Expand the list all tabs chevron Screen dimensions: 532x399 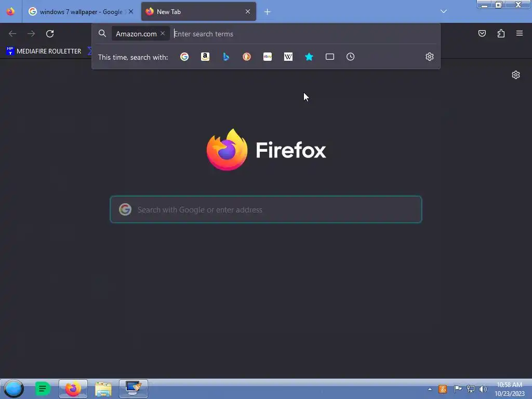tap(444, 11)
